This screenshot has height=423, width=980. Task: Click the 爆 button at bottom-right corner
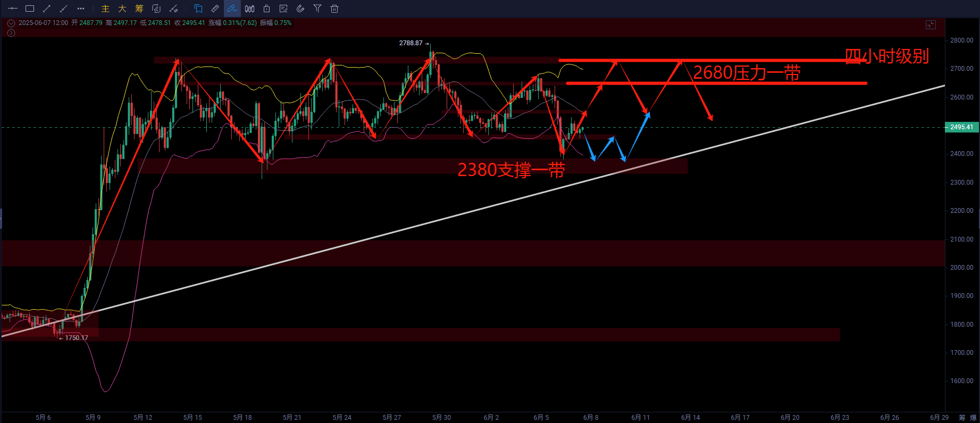pos(973,418)
